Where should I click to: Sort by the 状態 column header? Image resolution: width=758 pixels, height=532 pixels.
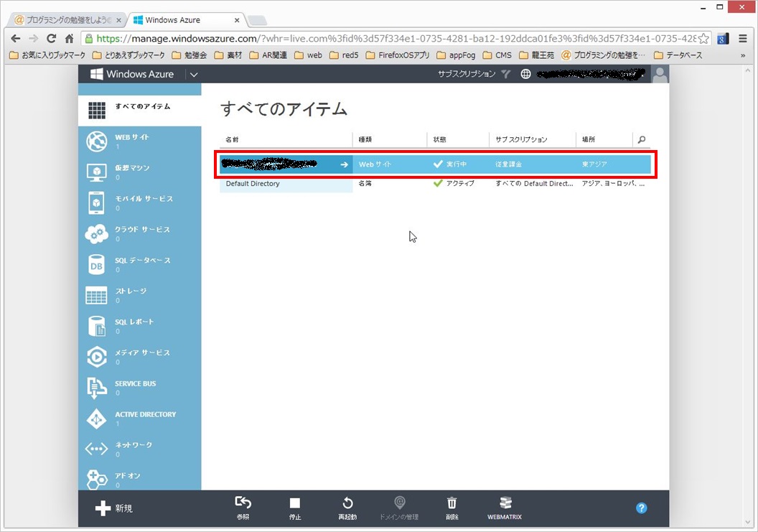[x=439, y=140]
